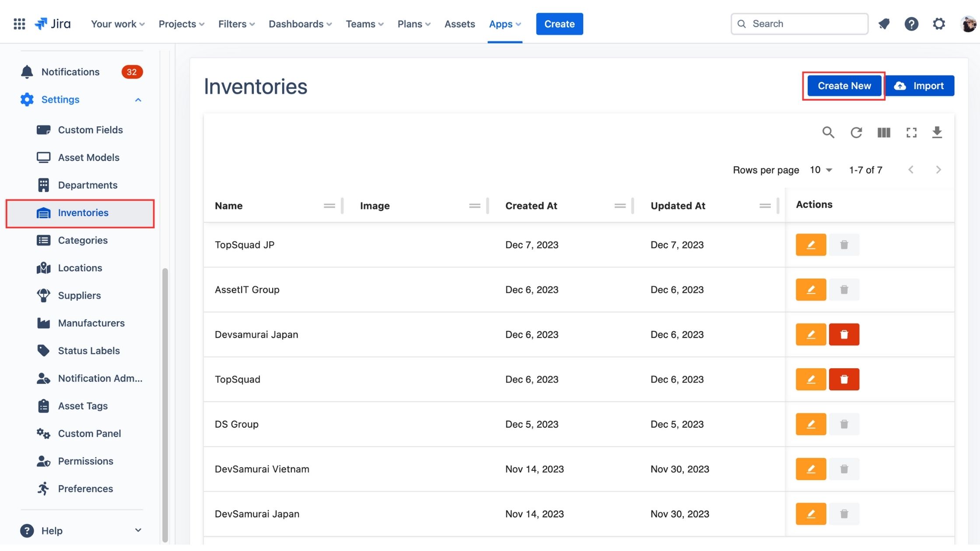Delete the Devsamurai Japan inventory
Viewport: 980px width, 551px height.
click(843, 335)
